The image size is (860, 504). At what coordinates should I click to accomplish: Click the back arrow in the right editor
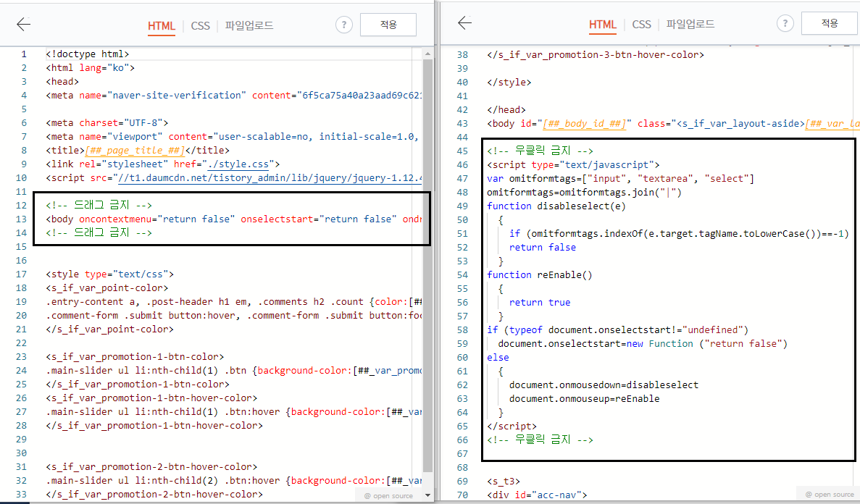click(464, 22)
